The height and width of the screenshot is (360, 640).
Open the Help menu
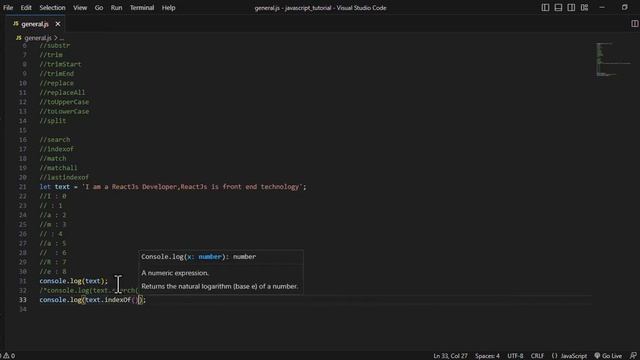pos(168,8)
